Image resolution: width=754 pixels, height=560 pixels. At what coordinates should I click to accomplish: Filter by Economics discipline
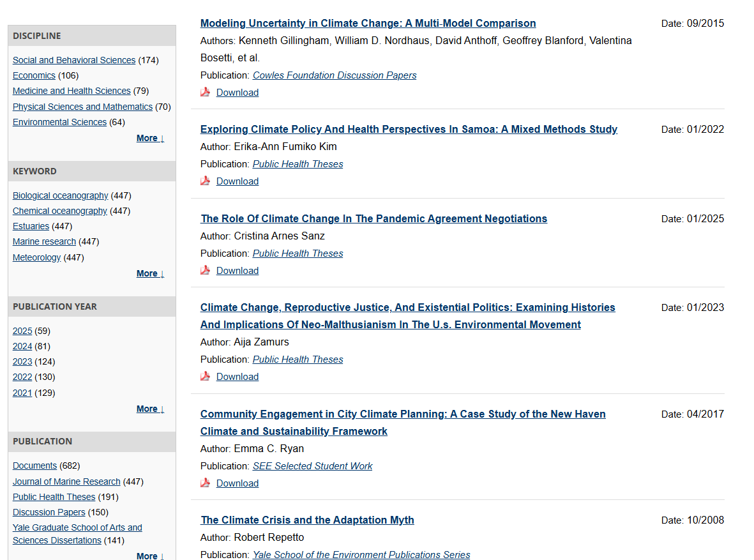point(34,75)
